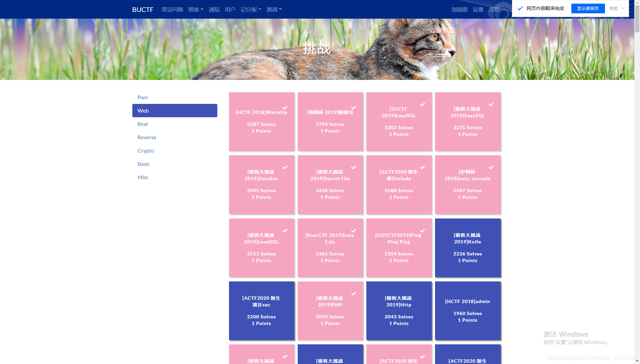Open the LoveSQL challenge card
This screenshot has width=640, height=364.
[262, 248]
